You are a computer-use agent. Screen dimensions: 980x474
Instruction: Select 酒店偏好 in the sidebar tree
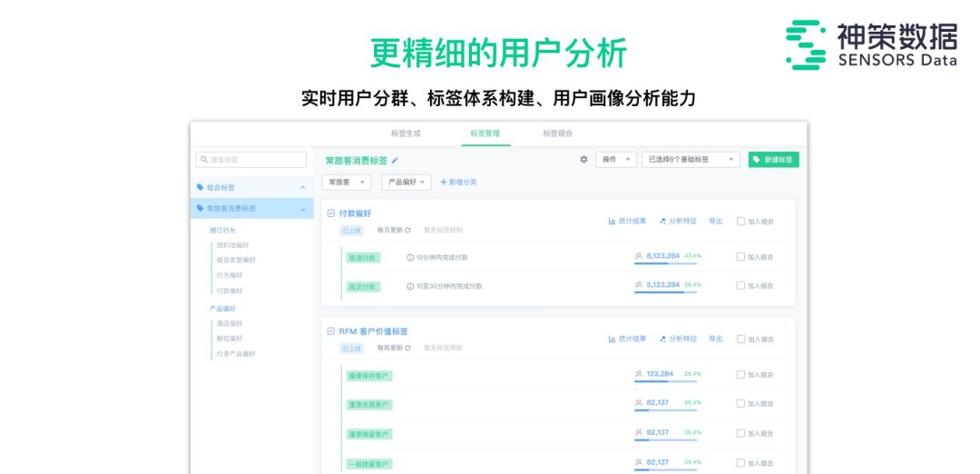[x=230, y=323]
